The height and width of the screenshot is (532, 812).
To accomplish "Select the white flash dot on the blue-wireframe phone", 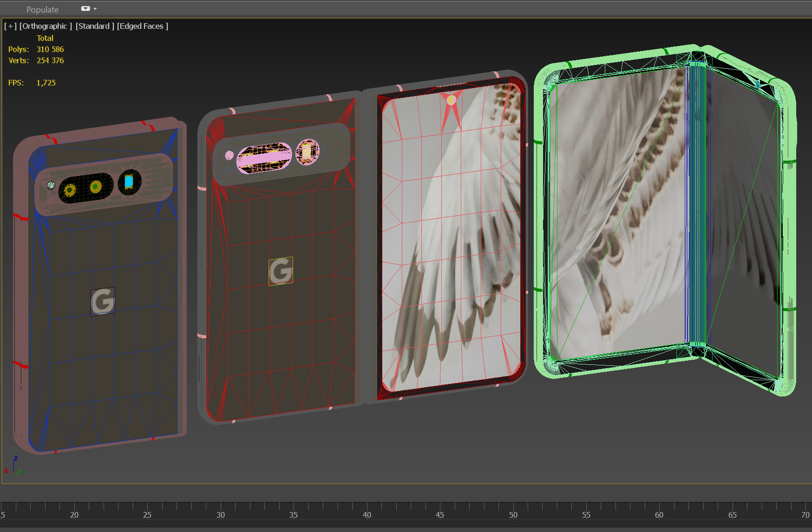I will pos(51,185).
